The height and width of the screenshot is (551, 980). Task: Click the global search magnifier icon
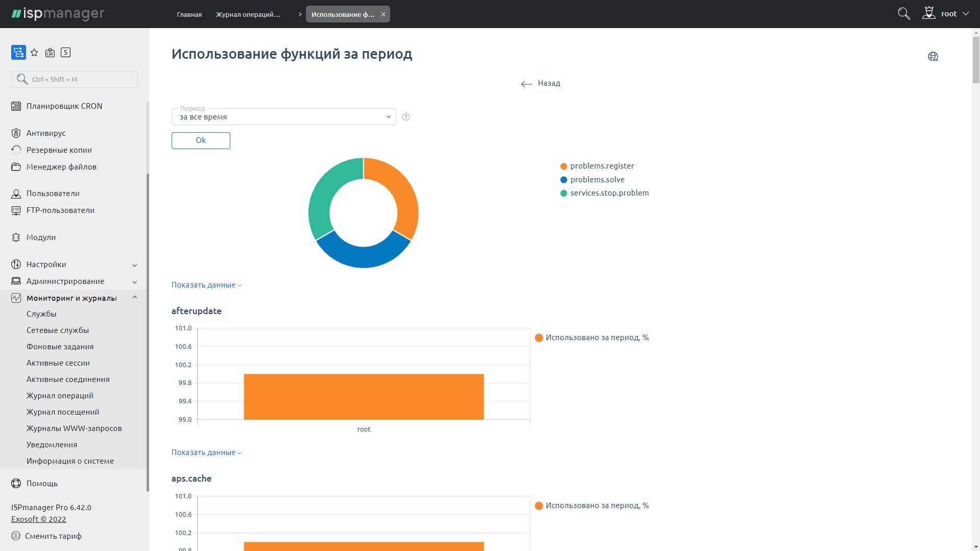(903, 14)
